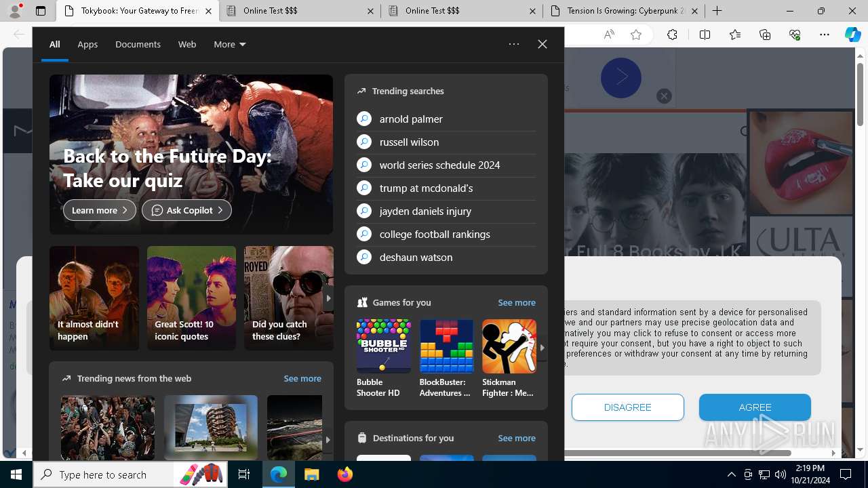The height and width of the screenshot is (488, 868).
Task: Search trending 'russell wilson'
Action: 446,142
